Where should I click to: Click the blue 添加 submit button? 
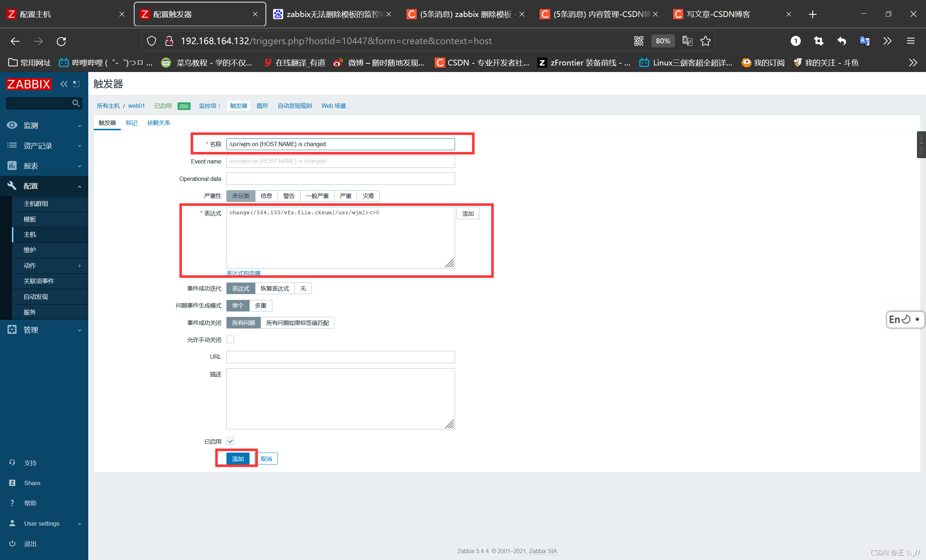tap(238, 458)
